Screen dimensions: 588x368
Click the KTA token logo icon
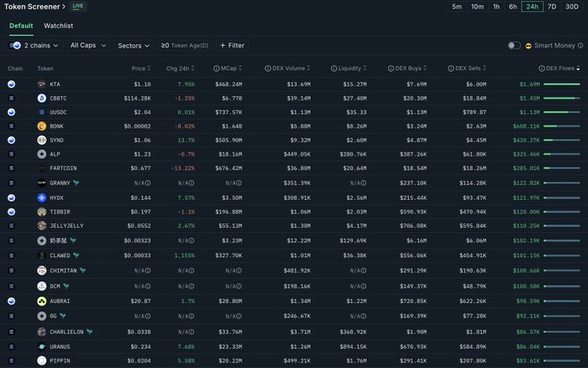[x=42, y=84]
